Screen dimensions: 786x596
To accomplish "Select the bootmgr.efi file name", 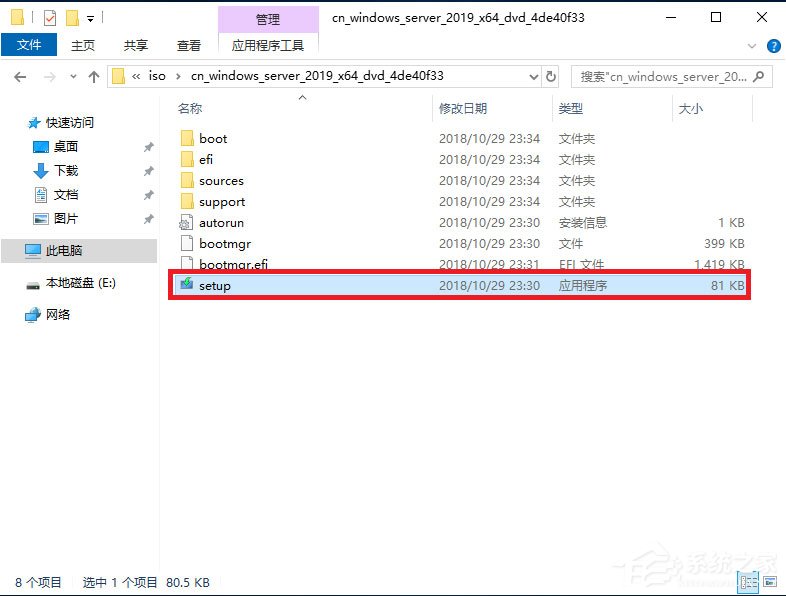I will pos(234,264).
